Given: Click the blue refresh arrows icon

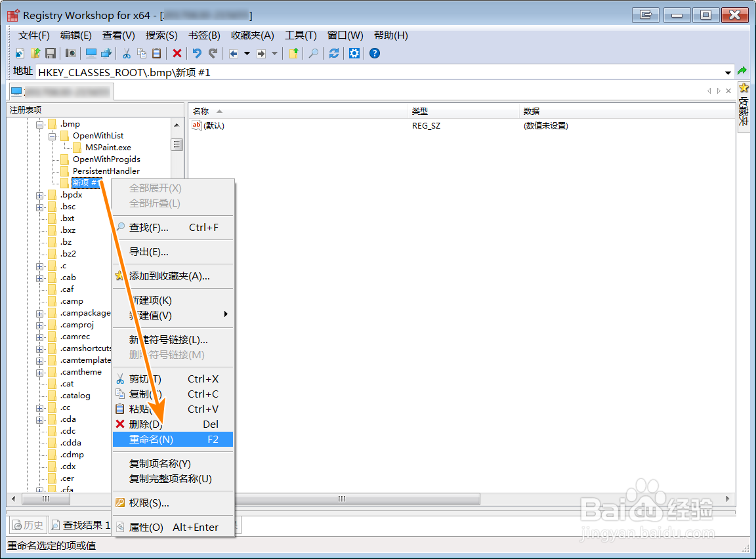Looking at the screenshot, I should coord(333,54).
